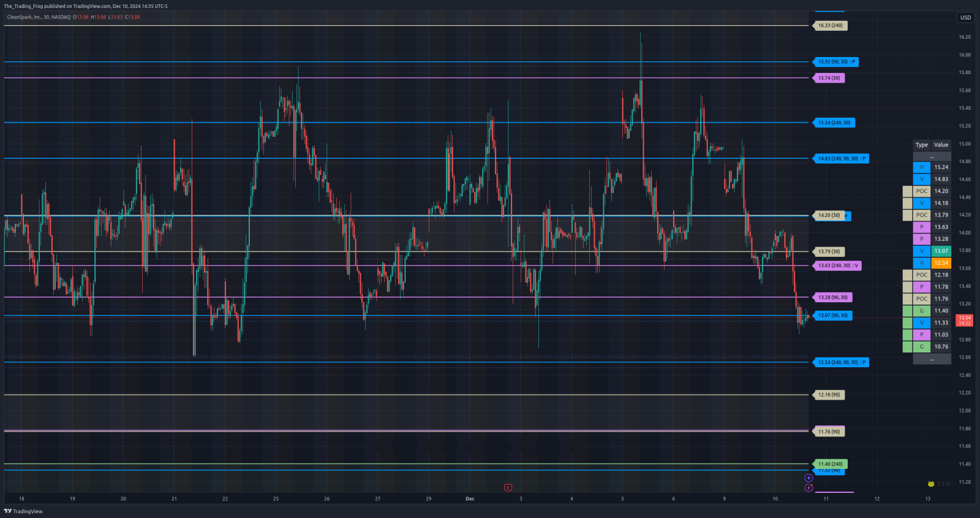
Task: Click the blue V cell in the 15.24 row
Action: [922, 167]
